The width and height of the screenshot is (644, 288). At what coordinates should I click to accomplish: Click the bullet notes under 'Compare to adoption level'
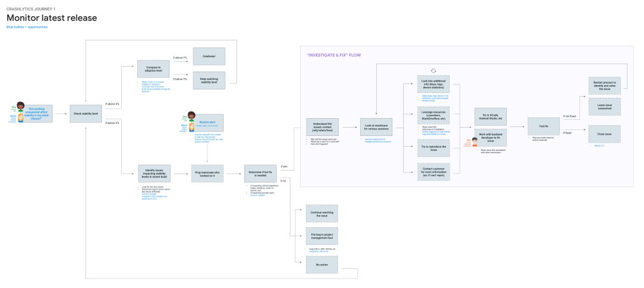[x=154, y=85]
